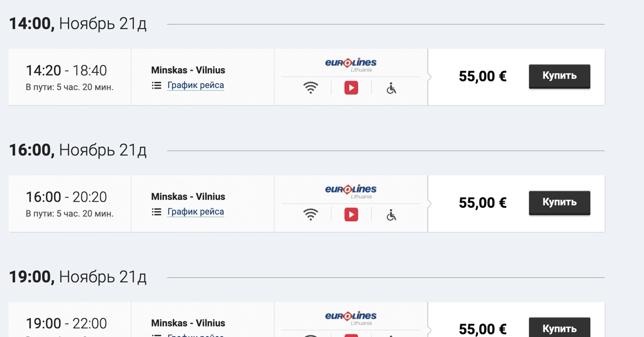644x337 pixels.
Task: Select the 14:20 - 18:40 time slot
Action: tap(66, 70)
